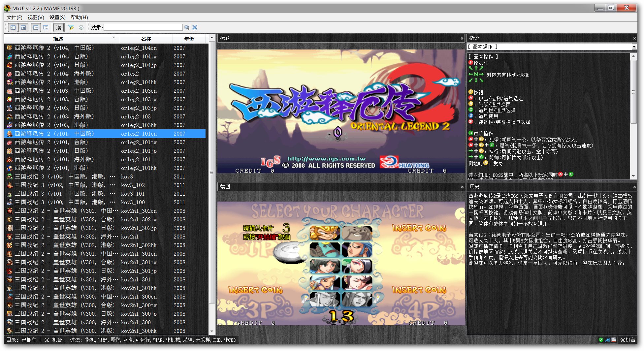Sort by the 描述 column header
The image size is (644, 351).
[x=62, y=39]
